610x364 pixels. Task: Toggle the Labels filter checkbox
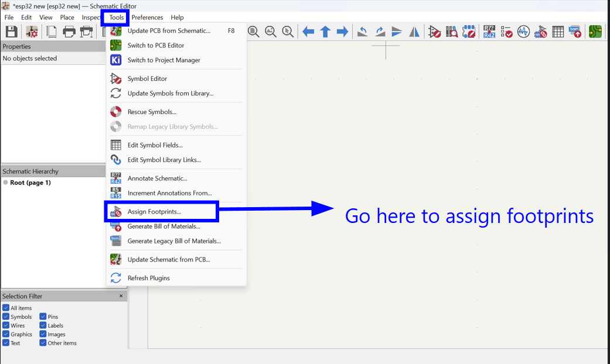[43, 325]
